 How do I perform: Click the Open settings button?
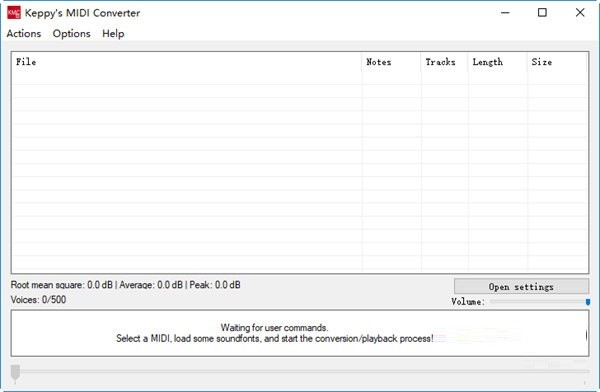(x=521, y=286)
